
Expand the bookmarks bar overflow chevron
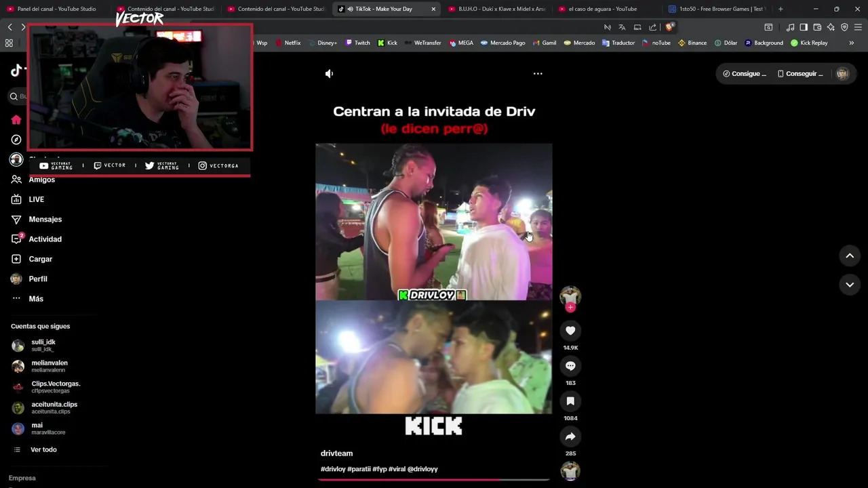tap(851, 43)
